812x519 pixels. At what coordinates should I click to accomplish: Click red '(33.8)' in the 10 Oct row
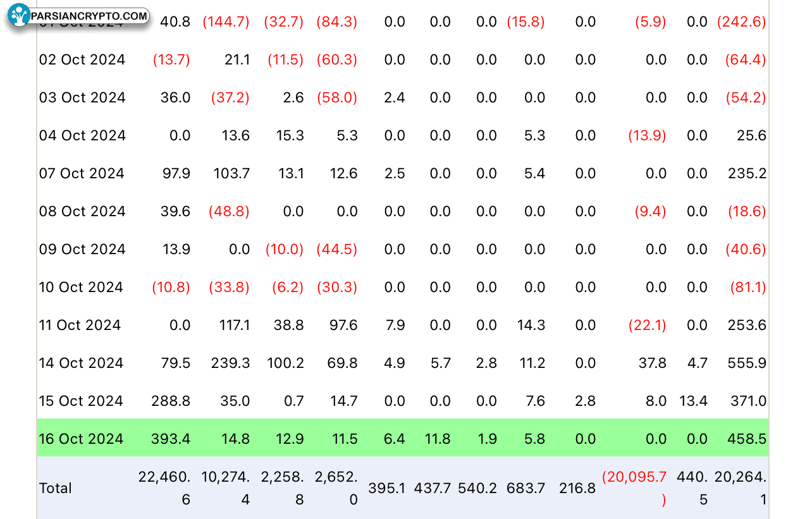click(x=229, y=287)
